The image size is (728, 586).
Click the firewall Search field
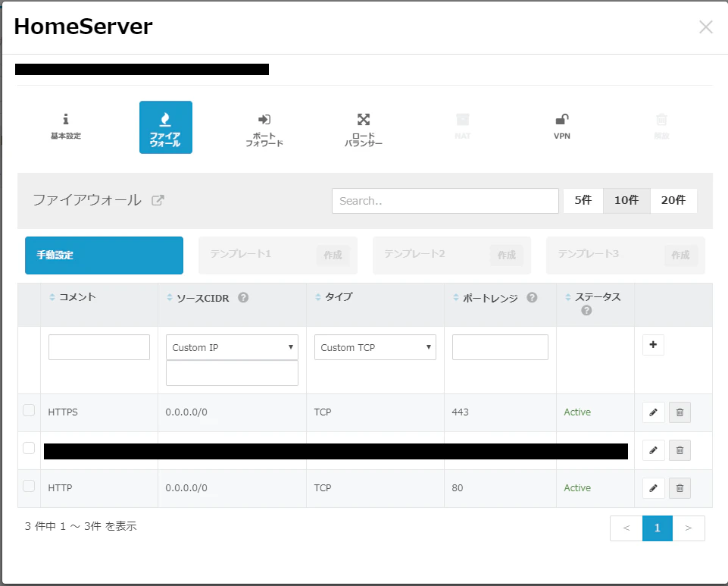(x=445, y=201)
